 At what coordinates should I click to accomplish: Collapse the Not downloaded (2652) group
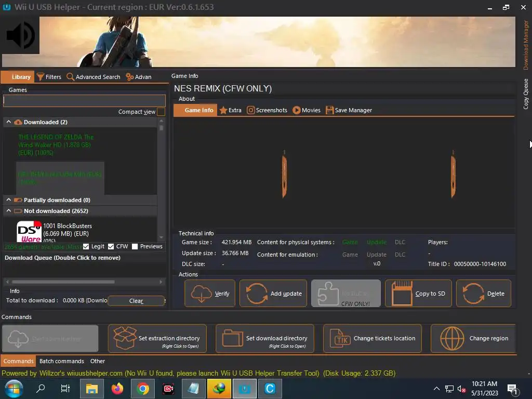(9, 211)
